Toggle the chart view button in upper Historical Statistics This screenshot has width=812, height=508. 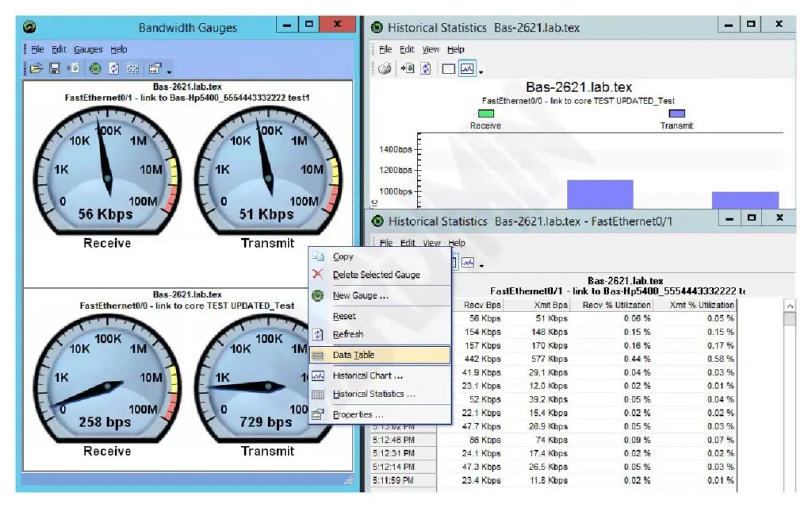coord(467,68)
